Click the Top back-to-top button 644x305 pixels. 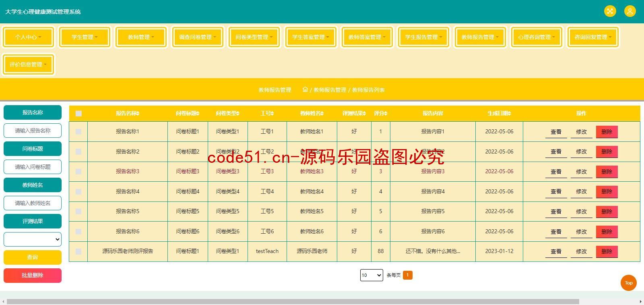[628, 283]
